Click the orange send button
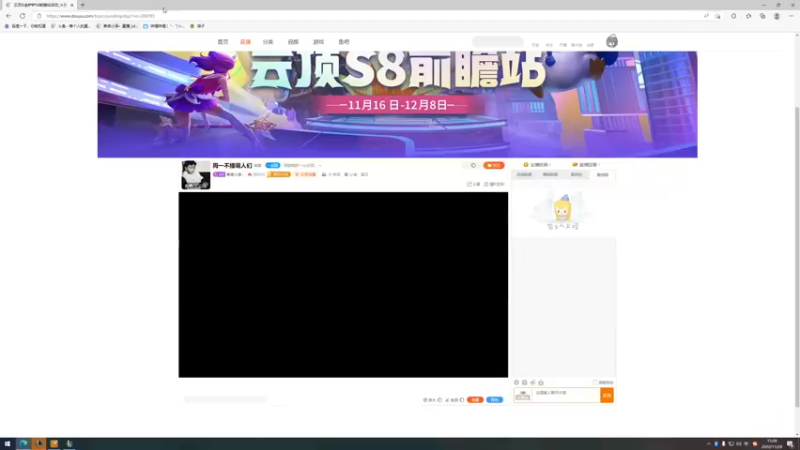Image resolution: width=800 pixels, height=450 pixels. tap(607, 395)
